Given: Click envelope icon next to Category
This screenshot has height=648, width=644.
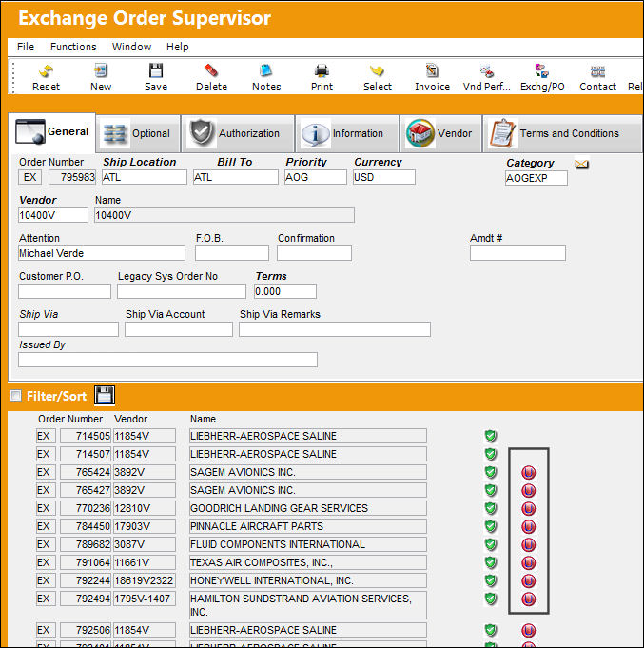Looking at the screenshot, I should point(581,164).
